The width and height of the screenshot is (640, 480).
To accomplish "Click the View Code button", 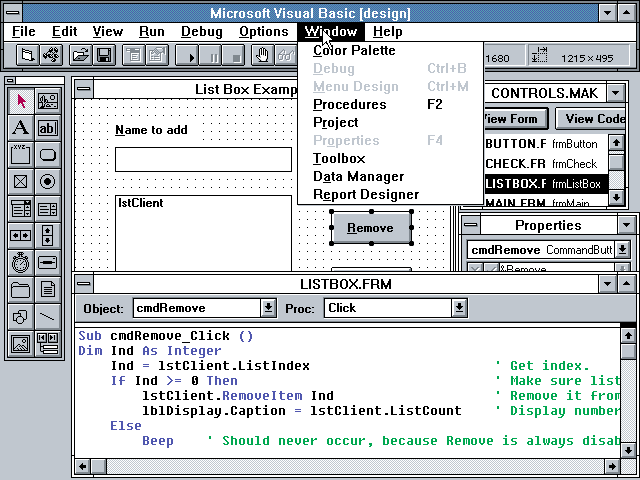I will tap(596, 118).
